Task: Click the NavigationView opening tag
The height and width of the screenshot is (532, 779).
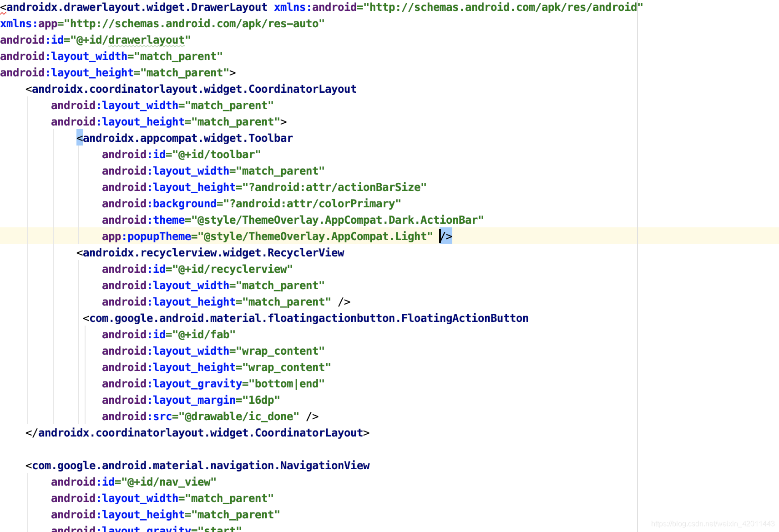Action: (x=197, y=466)
